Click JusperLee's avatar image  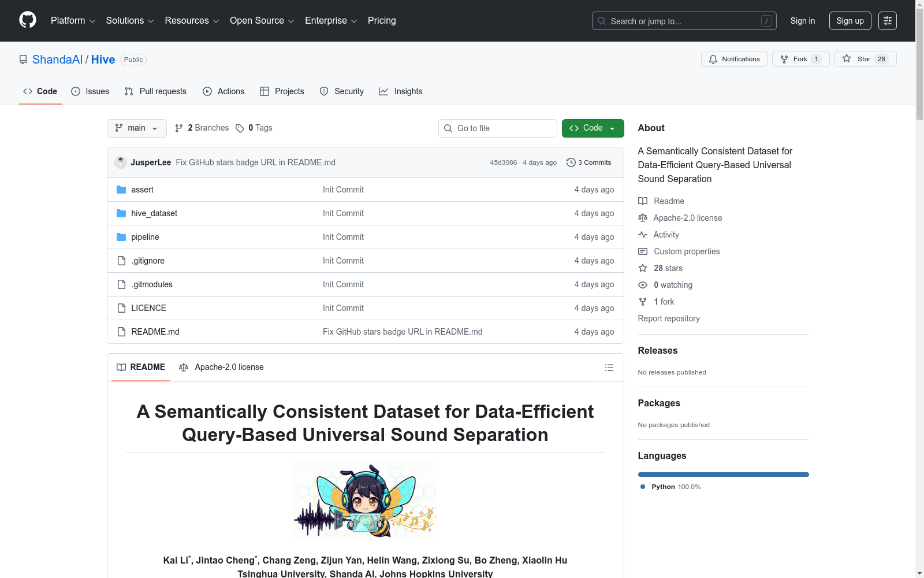pos(121,162)
